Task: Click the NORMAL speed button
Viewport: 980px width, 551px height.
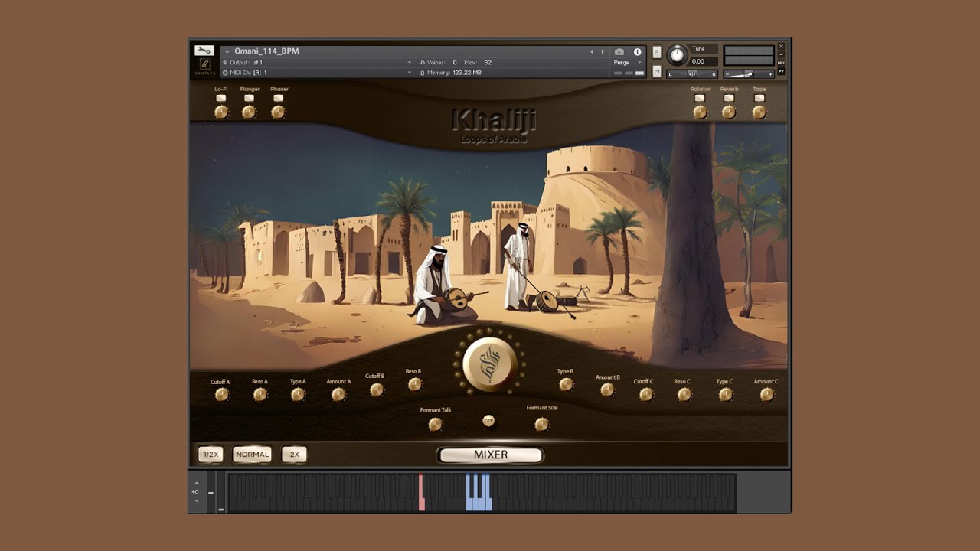Action: [253, 455]
